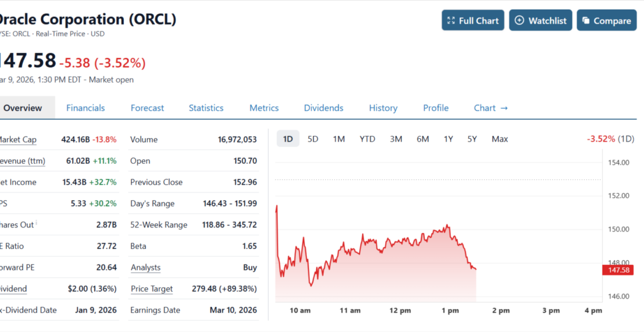Screen dimensions: 644x332
Task: Open the Full Chart button
Action: point(473,20)
